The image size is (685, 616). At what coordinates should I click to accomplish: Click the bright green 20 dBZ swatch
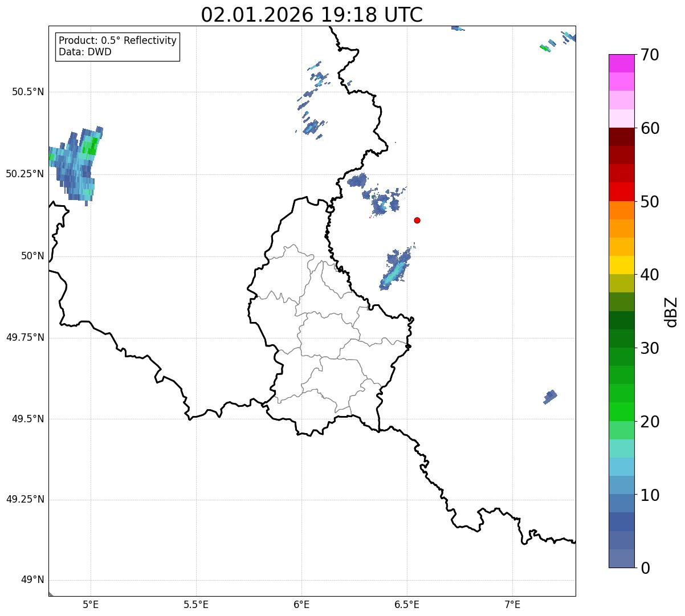pos(622,412)
